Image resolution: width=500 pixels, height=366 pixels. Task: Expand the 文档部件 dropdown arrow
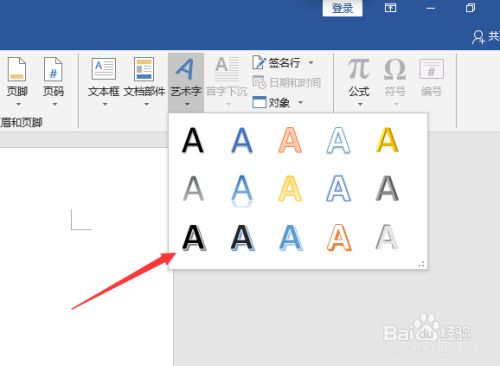[146, 104]
